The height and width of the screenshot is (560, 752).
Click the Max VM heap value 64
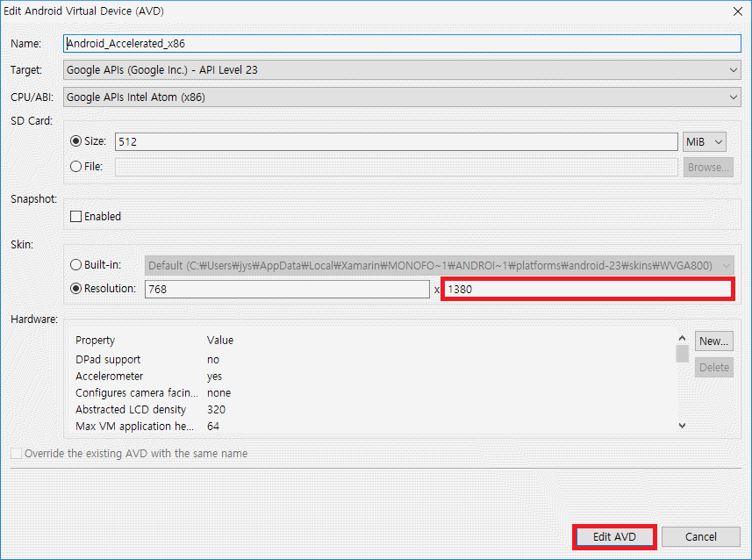click(x=213, y=426)
